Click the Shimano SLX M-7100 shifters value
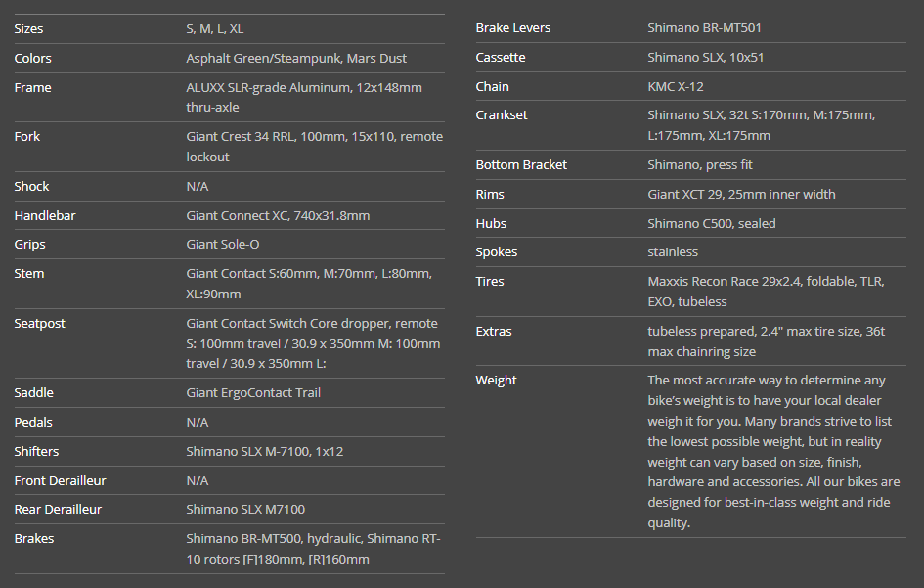 (264, 452)
